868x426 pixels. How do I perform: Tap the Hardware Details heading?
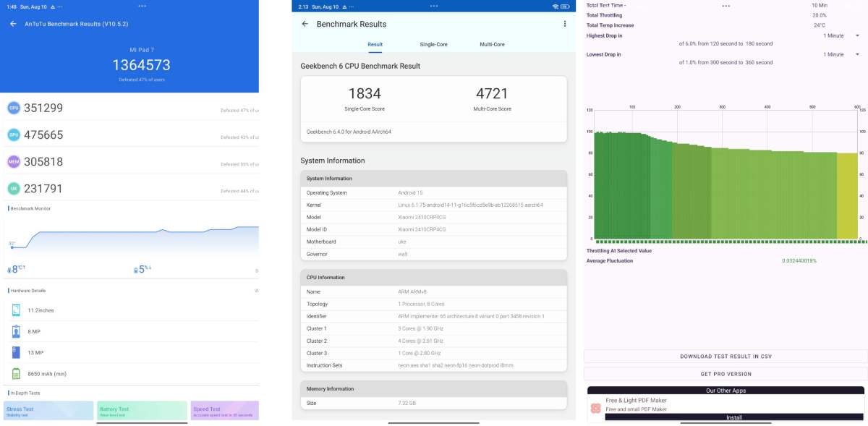pyautogui.click(x=27, y=291)
